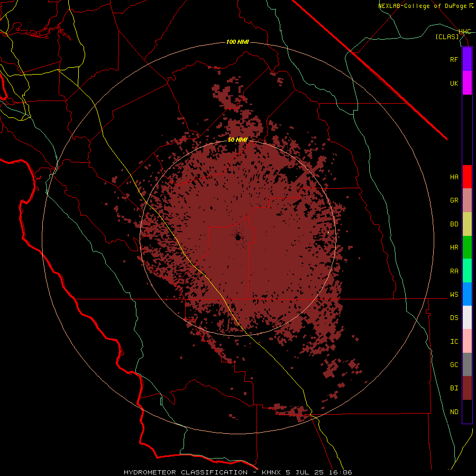Image resolution: width=476 pixels, height=476 pixels.
Task: Select the GR pink legend swatch
Action: click(467, 200)
